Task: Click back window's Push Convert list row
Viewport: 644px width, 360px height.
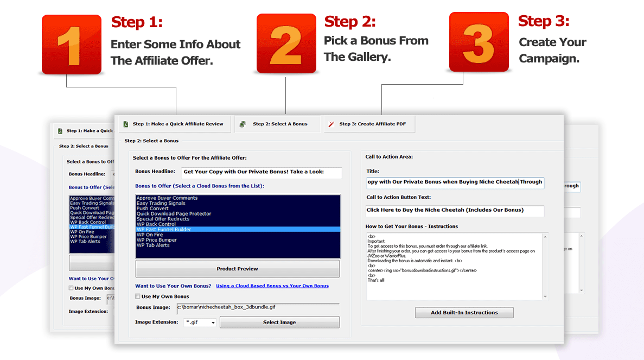Action: 92,208
